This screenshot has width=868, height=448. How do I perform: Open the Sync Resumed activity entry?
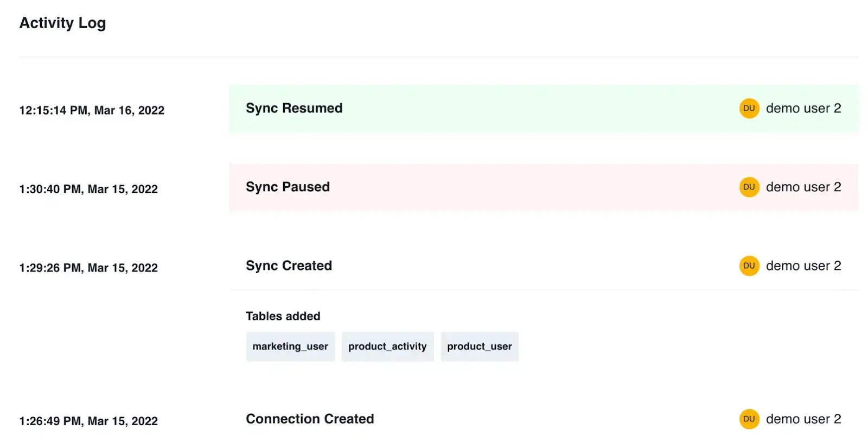click(294, 108)
